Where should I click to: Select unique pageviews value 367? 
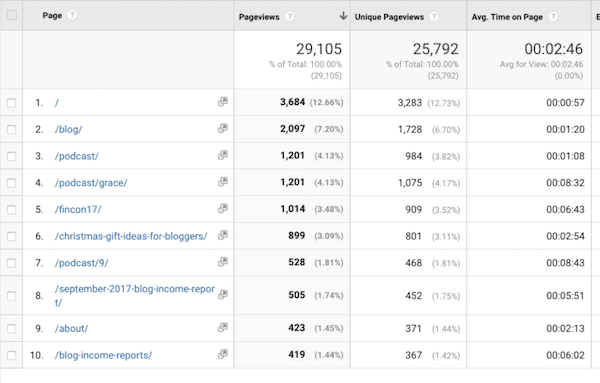click(414, 355)
